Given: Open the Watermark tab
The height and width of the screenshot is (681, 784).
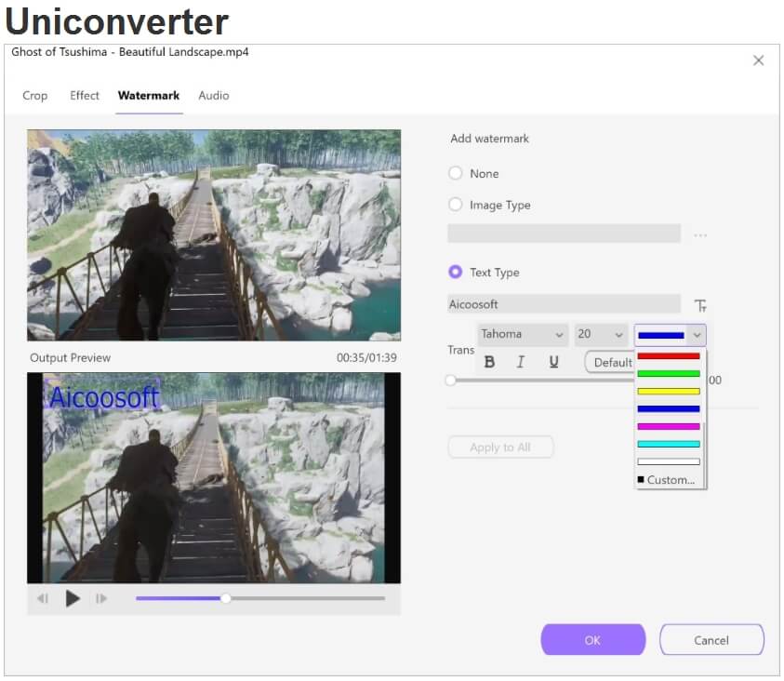Looking at the screenshot, I should [x=149, y=96].
